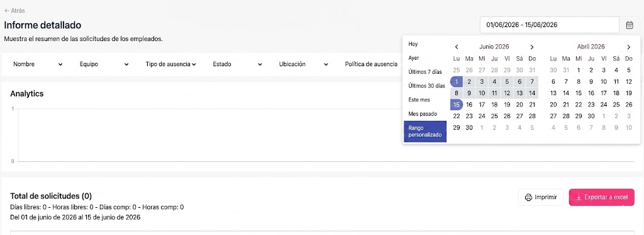Select day 30 at end of Junio 2026

point(469,128)
